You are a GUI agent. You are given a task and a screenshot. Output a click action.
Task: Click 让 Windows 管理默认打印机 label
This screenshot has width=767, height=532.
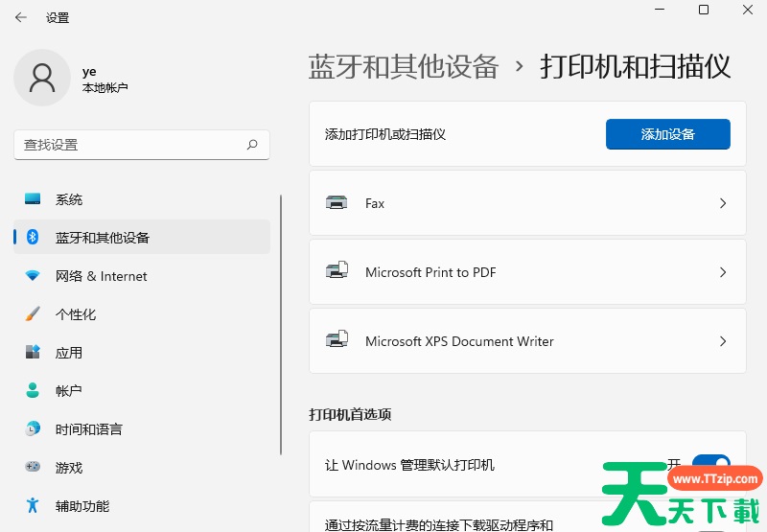[x=409, y=465]
